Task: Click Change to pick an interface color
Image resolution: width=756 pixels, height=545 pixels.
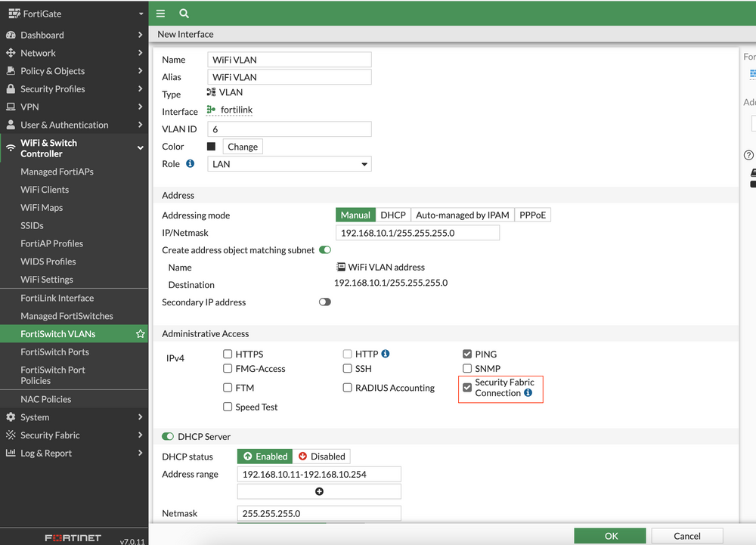Action: tap(243, 146)
